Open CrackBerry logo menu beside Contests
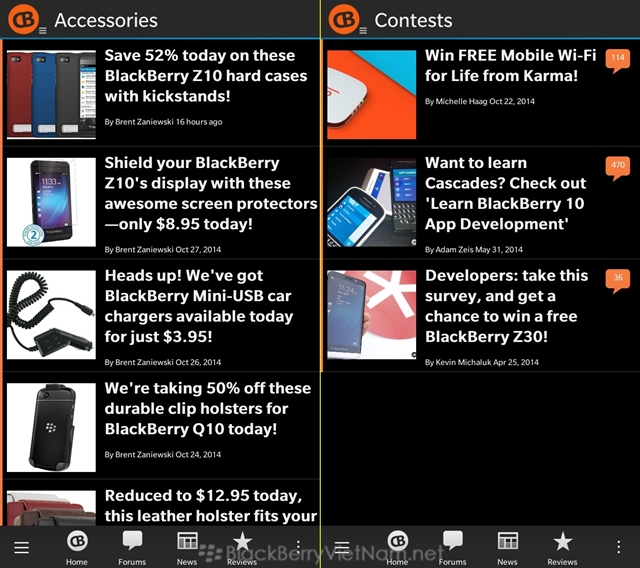This screenshot has width=640, height=568. click(x=344, y=19)
